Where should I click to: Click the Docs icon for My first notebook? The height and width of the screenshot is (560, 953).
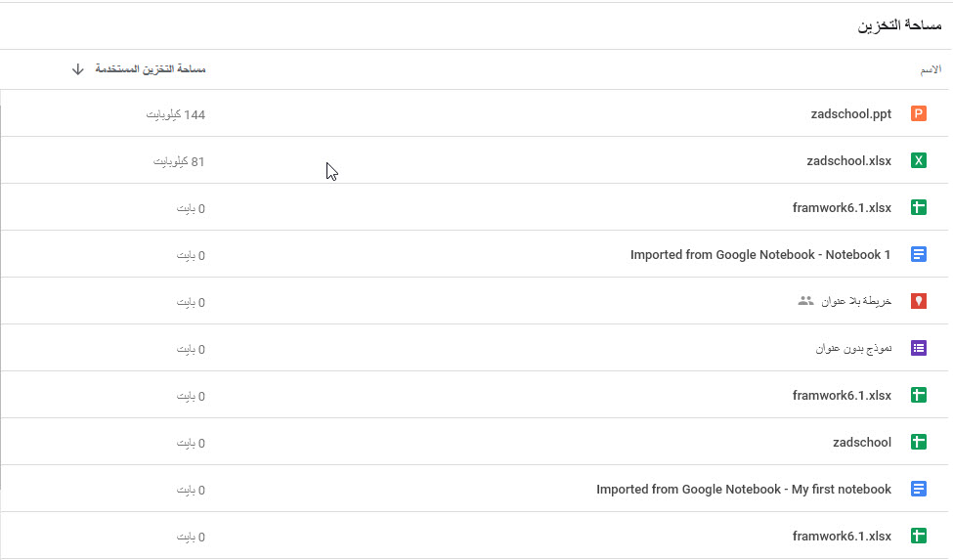[919, 489]
